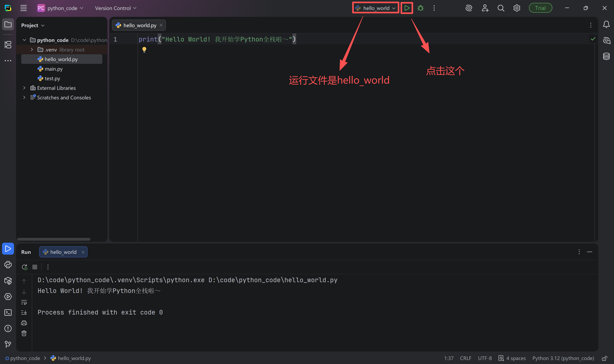Viewport: 614px width, 364px height.
Task: Toggle the Project tool window folder icon
Action: [x=8, y=25]
